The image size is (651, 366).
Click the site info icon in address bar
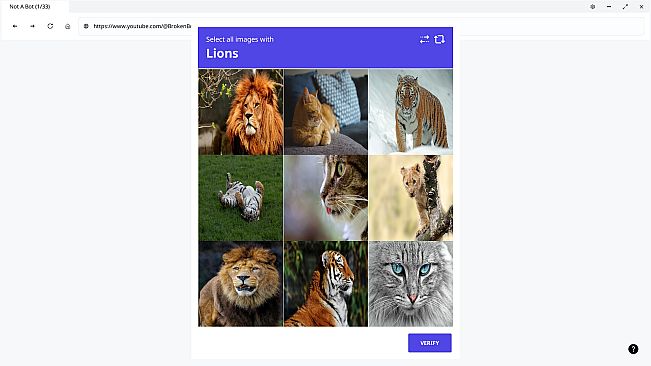coord(86,26)
